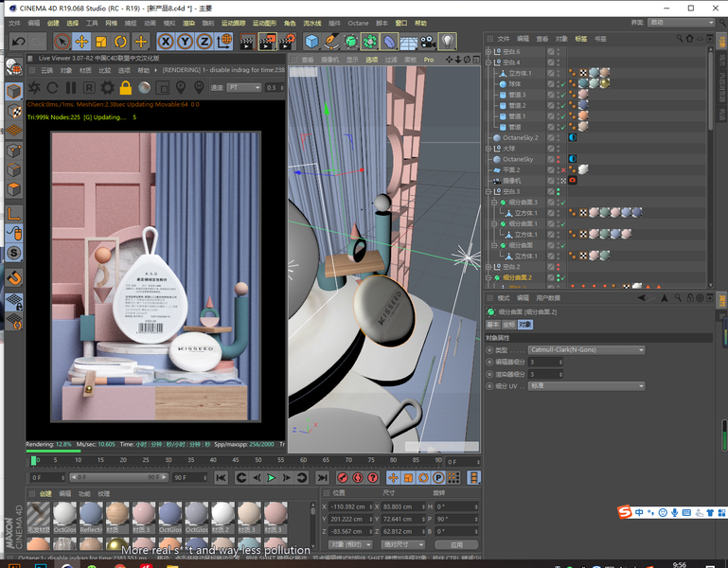Open the 文件 menu in main menu bar
Viewport: 728px width, 568px height.
click(14, 24)
